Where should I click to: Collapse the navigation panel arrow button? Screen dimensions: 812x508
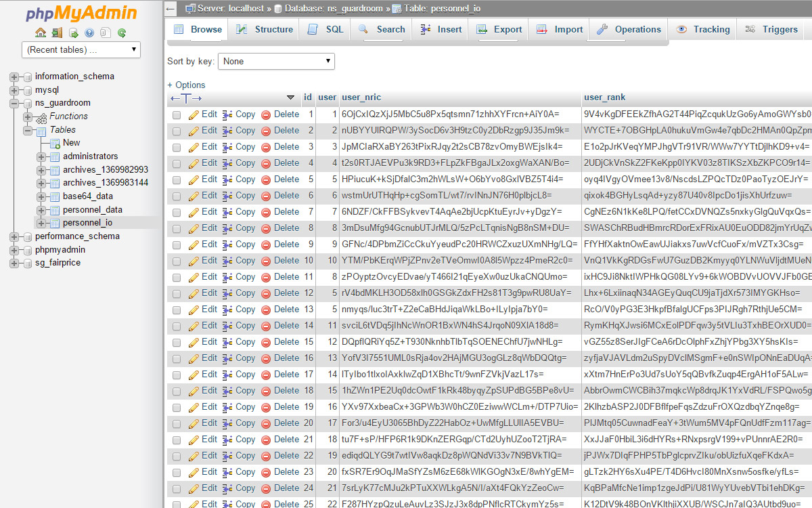tap(171, 9)
